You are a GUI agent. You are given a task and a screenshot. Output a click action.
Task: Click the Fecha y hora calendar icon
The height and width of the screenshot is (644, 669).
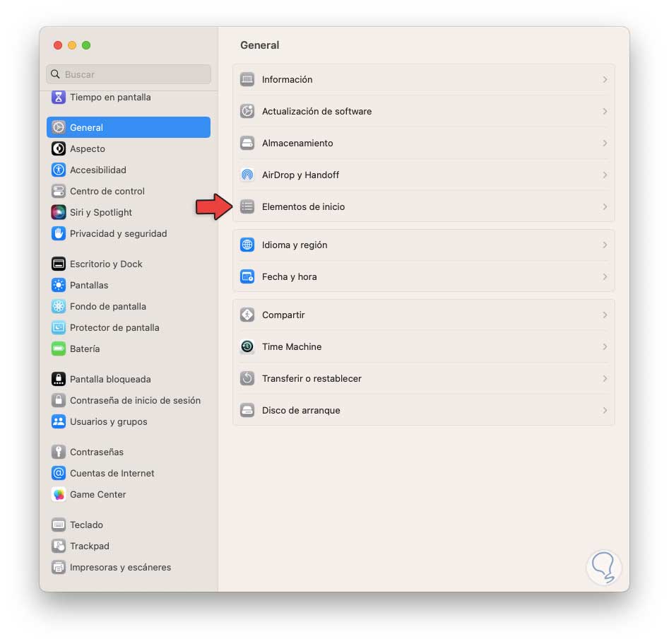point(247,276)
